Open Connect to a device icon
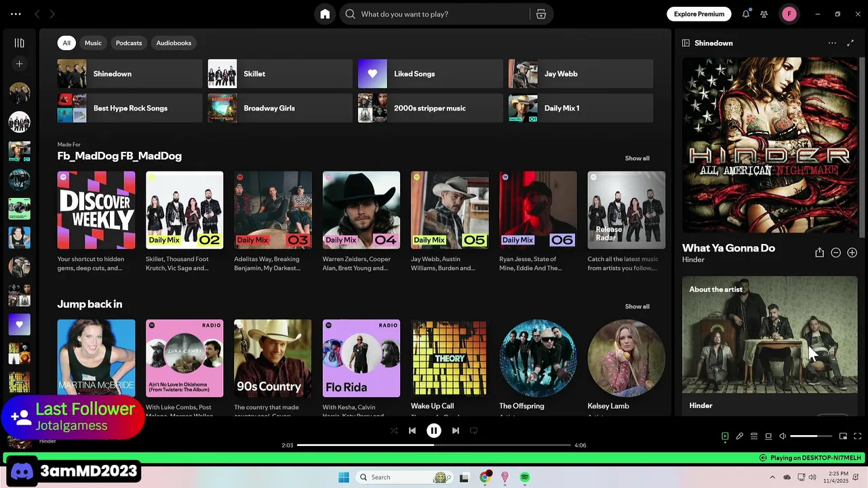868x488 pixels. (768, 436)
